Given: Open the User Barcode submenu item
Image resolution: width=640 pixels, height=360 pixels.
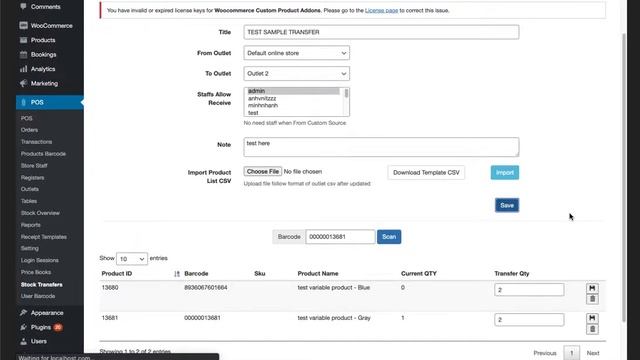Looking at the screenshot, I should click(38, 296).
